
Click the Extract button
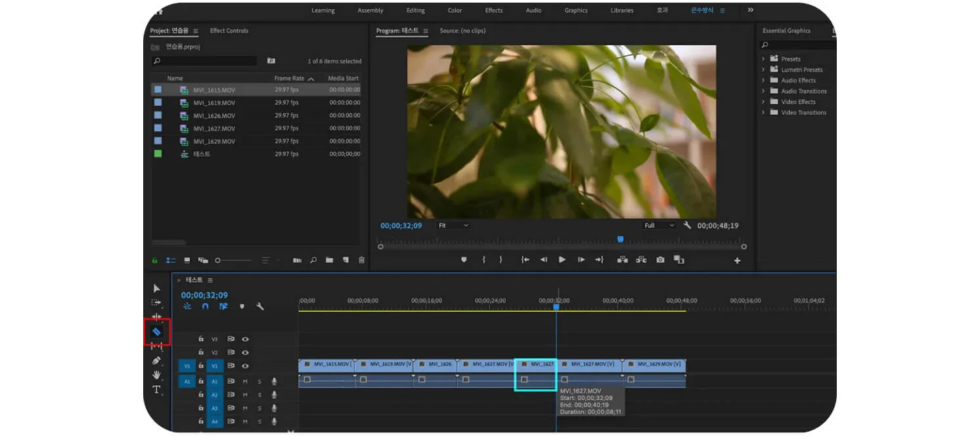tap(641, 260)
